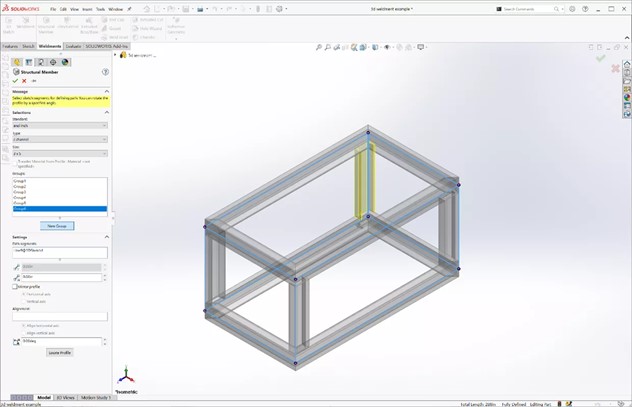
Task: Expand the Reference Geometry dropdown arrow
Action: click(x=176, y=39)
